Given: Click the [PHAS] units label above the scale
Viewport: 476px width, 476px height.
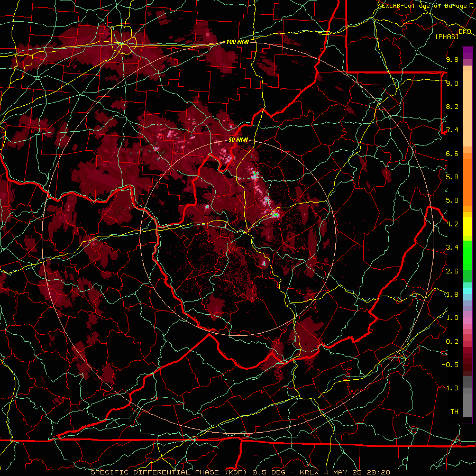Looking at the screenshot, I should (x=447, y=36).
